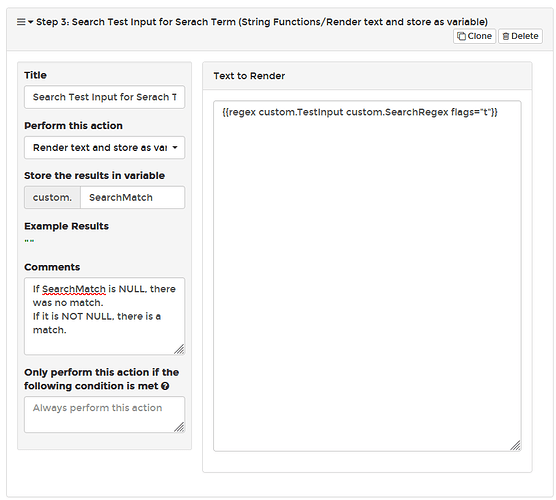The height and width of the screenshot is (500, 556).
Task: Delete Step 3
Action: tap(521, 36)
